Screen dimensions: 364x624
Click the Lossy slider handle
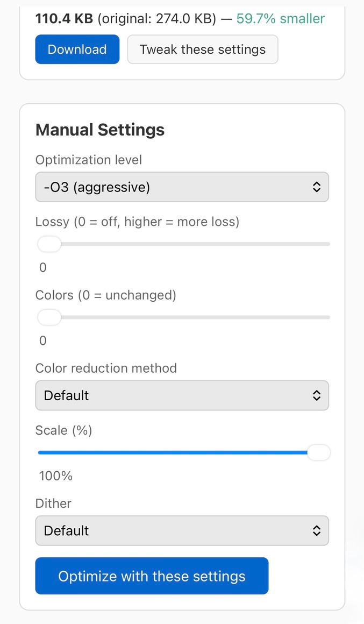pyautogui.click(x=49, y=244)
